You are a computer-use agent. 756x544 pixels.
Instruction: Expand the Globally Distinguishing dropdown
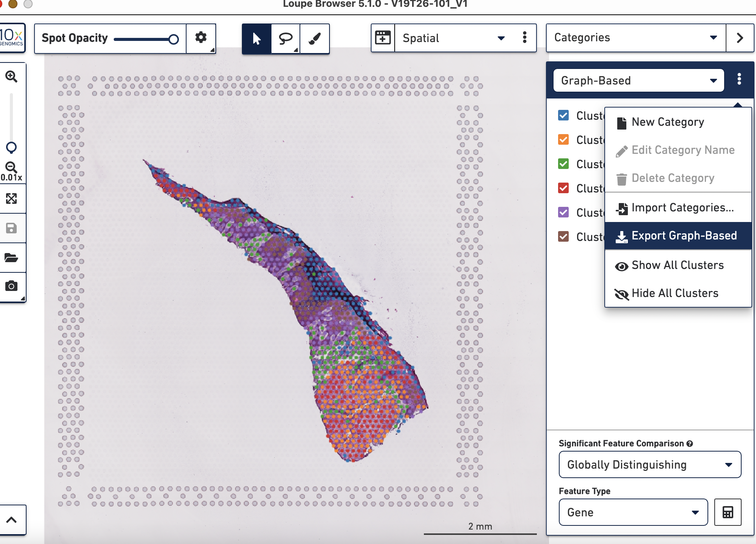point(650,464)
